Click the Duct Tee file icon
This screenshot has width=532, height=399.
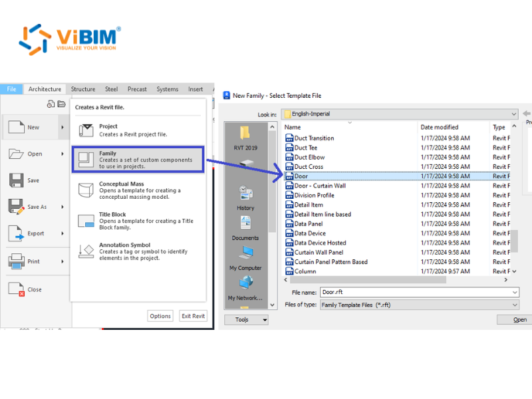click(x=289, y=148)
